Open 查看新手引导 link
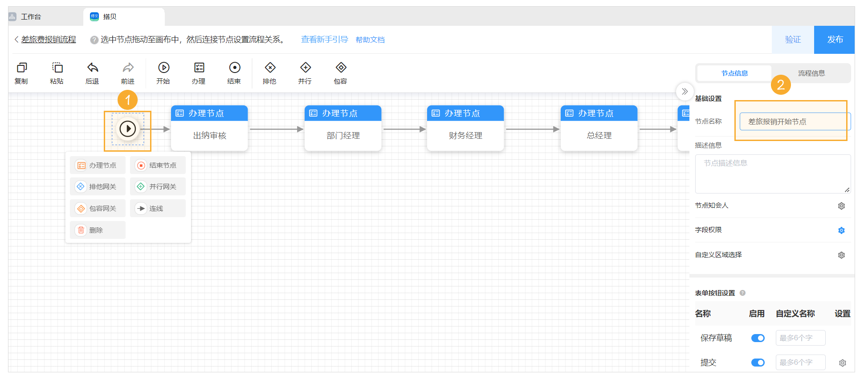 325,40
